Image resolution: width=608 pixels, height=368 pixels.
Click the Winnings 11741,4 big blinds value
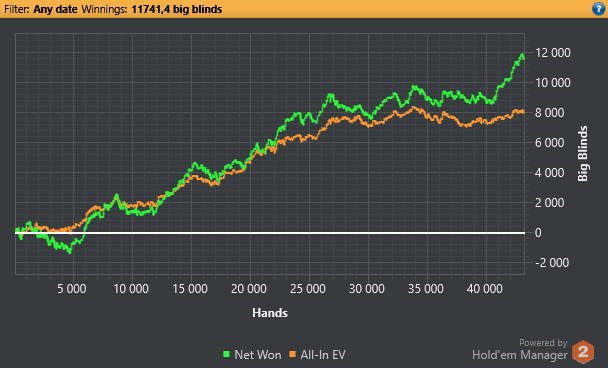176,9
